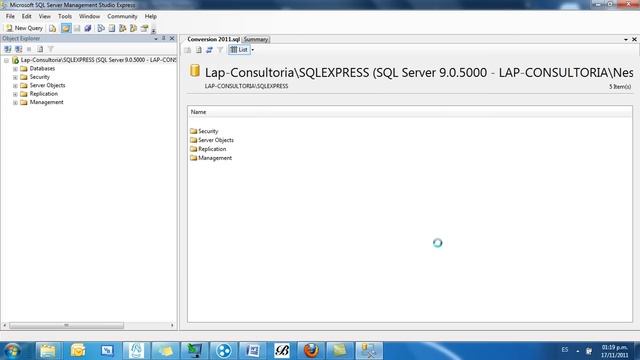640x360 pixels.
Task: Open Firefox from the taskbar
Action: [x=311, y=351]
